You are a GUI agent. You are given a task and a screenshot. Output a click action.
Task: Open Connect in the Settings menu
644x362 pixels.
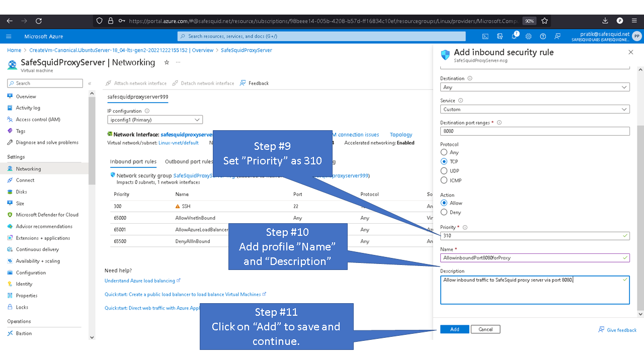click(x=25, y=180)
